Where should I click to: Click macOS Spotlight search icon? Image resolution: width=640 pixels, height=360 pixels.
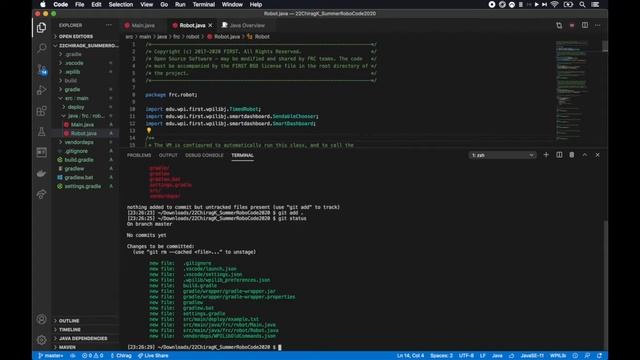(x=582, y=4)
